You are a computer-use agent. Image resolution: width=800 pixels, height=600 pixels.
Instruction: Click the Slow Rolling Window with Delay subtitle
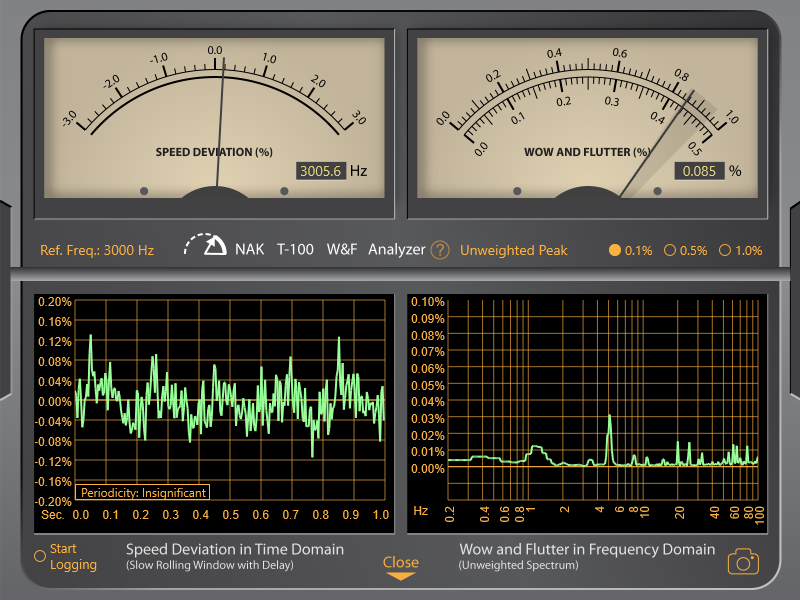[x=210, y=566]
